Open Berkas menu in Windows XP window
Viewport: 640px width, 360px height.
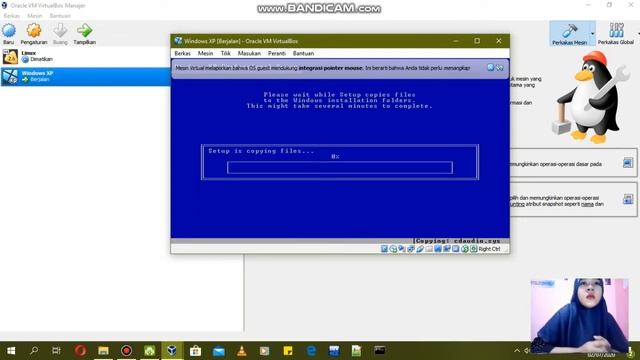click(182, 53)
